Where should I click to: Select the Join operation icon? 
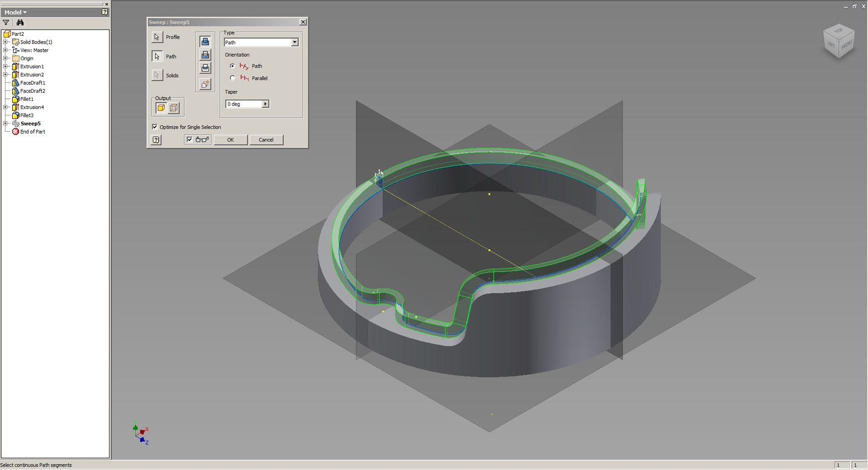pos(205,42)
